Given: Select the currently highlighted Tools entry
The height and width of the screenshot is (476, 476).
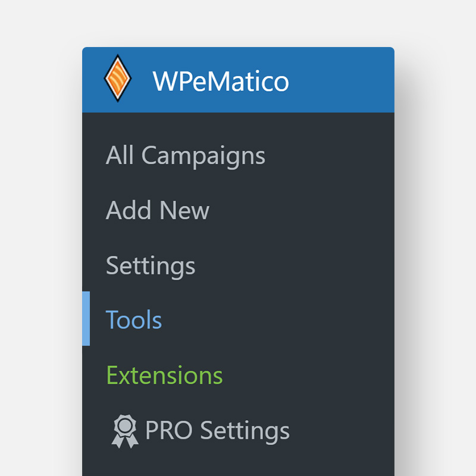Looking at the screenshot, I should tap(134, 320).
